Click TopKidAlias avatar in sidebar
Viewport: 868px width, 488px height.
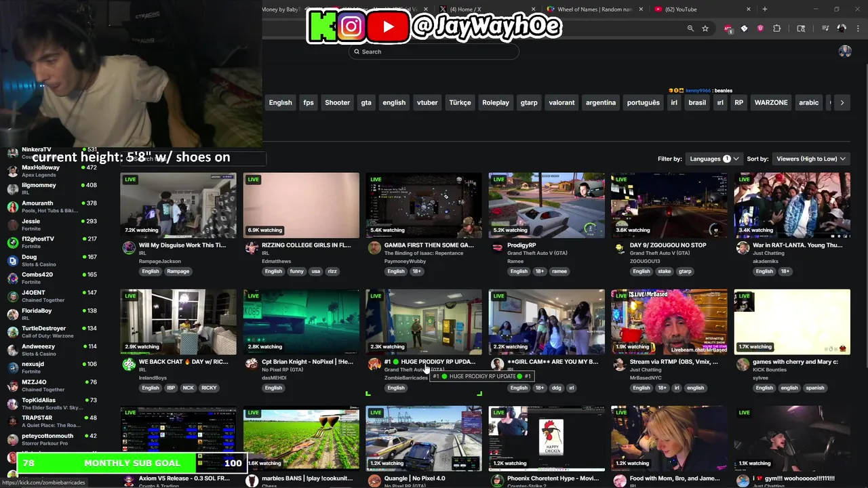(x=12, y=403)
